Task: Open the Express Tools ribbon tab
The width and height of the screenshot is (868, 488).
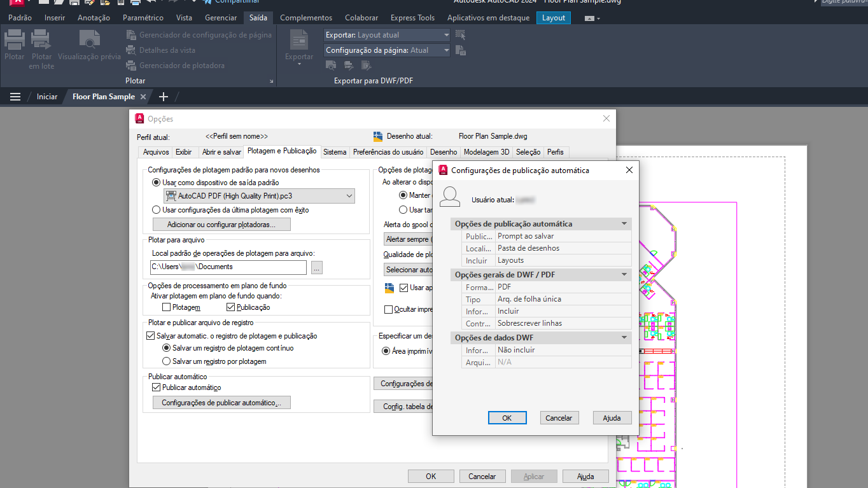Action: 413,18
